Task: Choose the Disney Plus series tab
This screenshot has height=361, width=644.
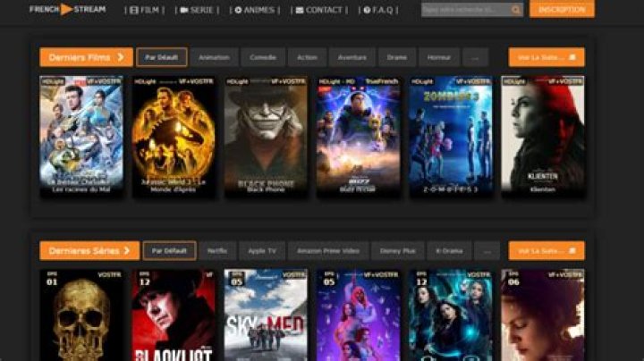Action: click(396, 251)
